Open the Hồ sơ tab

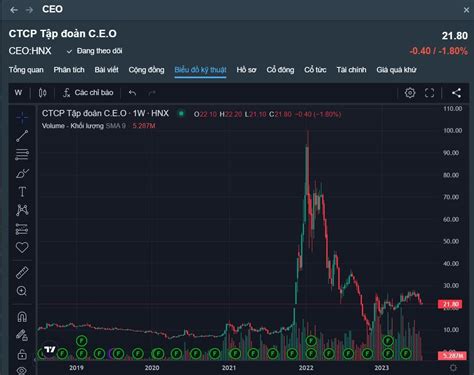[x=246, y=70]
